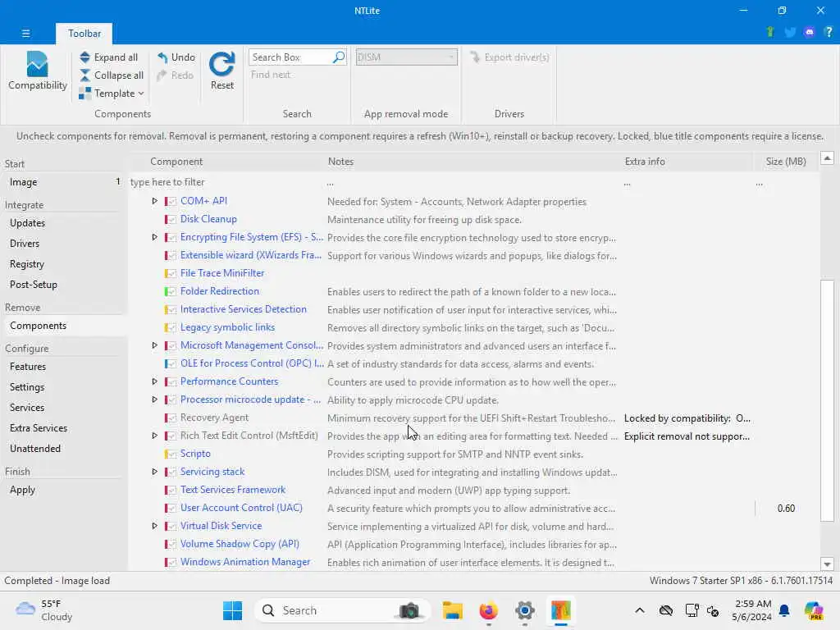Screen dimensions: 840x630
Task: Click the component filter field
Action: [x=225, y=182]
